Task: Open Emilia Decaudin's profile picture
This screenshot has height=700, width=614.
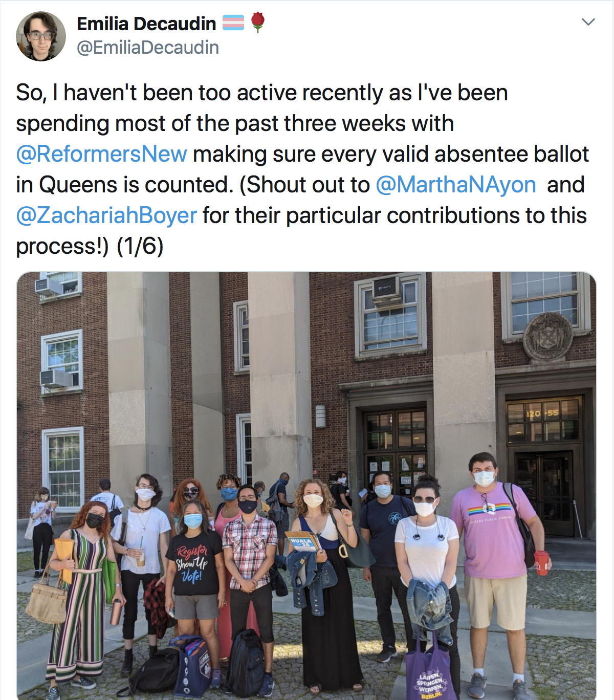Action: tap(41, 36)
